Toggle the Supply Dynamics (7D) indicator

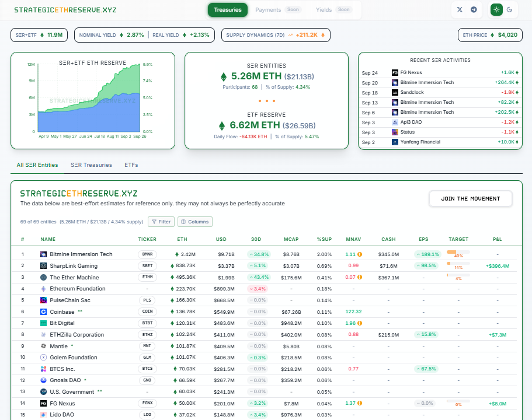[x=276, y=35]
